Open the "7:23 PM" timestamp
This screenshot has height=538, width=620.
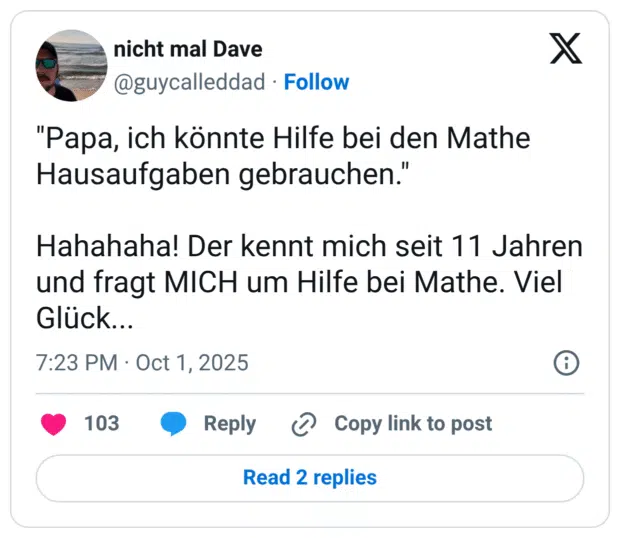[x=76, y=363]
